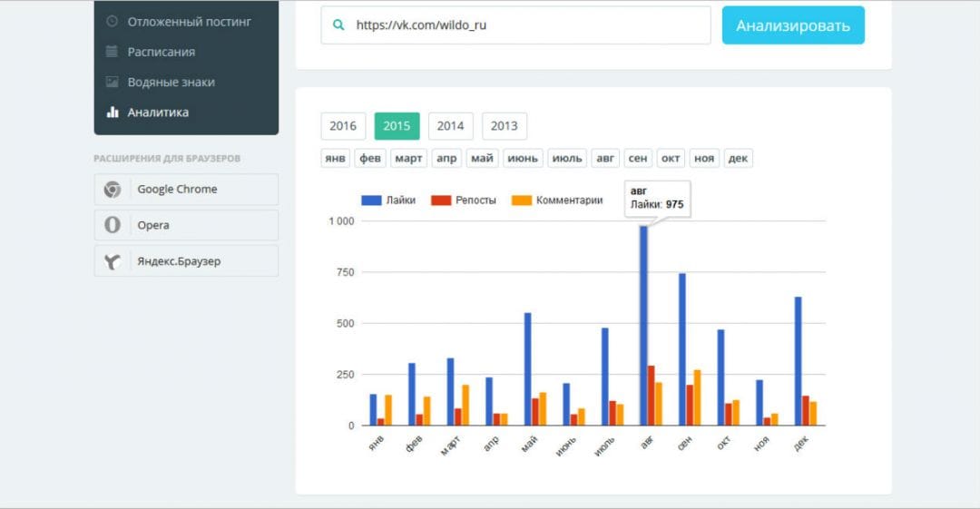
Task: Click the image icon beside Водяные знаки
Action: tap(112, 82)
